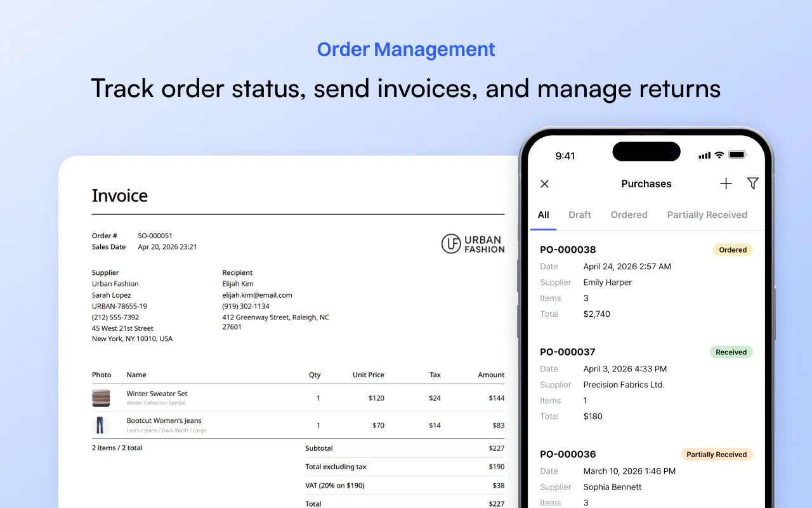This screenshot has width=812, height=508.
Task: Open purchase order PO-000036
Action: (568, 454)
